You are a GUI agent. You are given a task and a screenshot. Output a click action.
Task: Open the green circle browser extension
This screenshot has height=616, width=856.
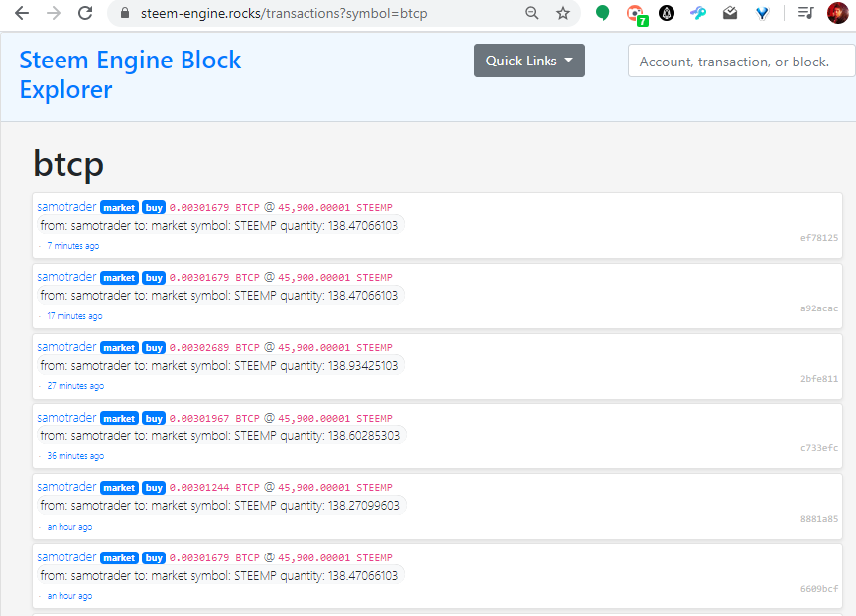click(602, 13)
